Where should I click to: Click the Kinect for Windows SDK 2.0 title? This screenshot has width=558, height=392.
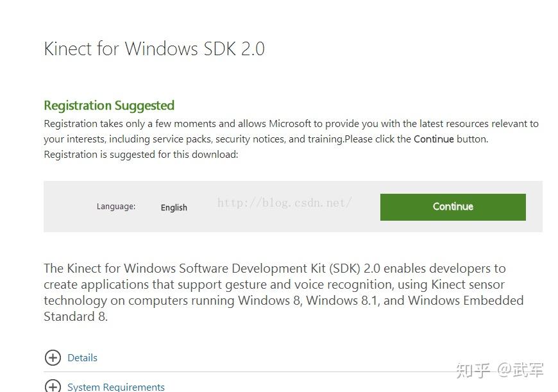pyautogui.click(x=154, y=48)
